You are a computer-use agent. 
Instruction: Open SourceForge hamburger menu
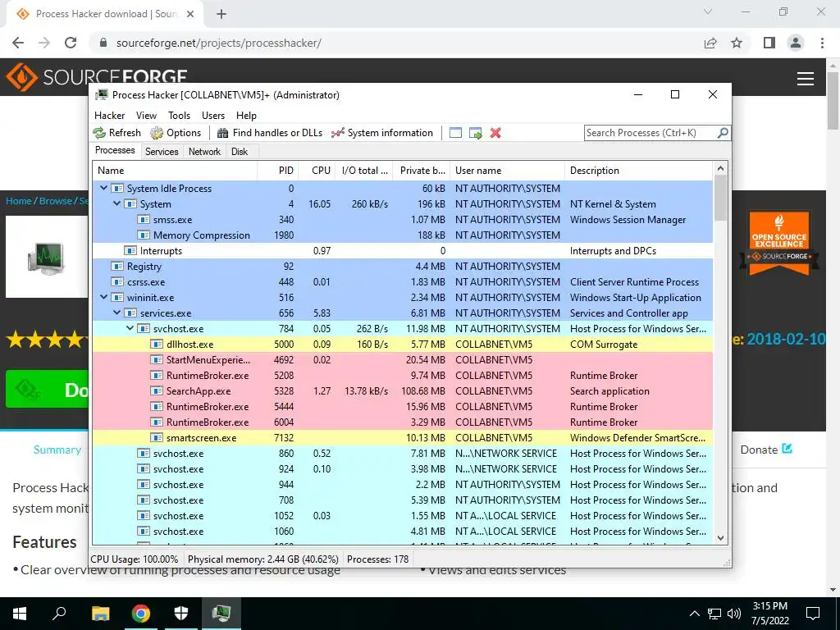[806, 79]
